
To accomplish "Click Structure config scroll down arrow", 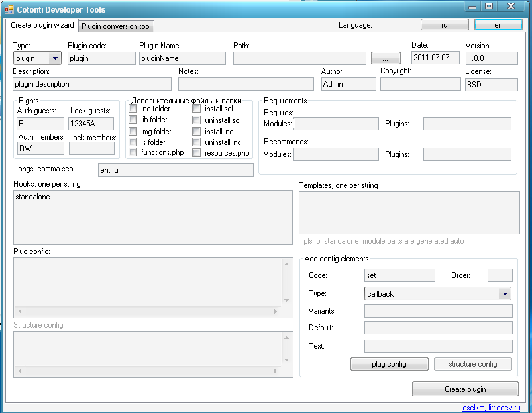I will pos(287,360).
